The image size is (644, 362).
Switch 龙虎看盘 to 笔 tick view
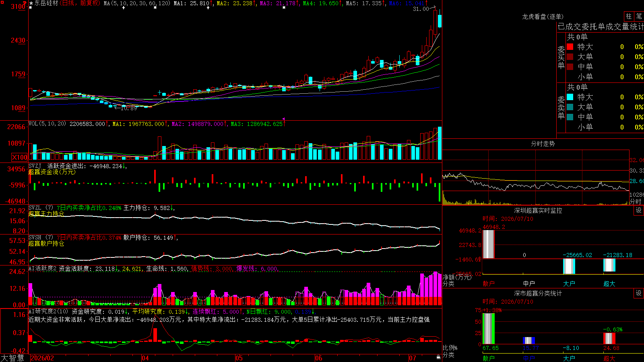[639, 16]
